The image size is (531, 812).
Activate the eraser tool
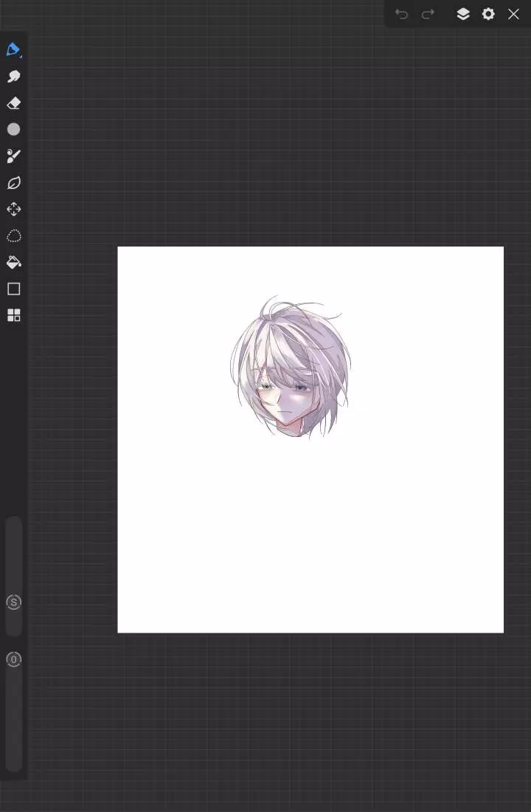(x=13, y=103)
